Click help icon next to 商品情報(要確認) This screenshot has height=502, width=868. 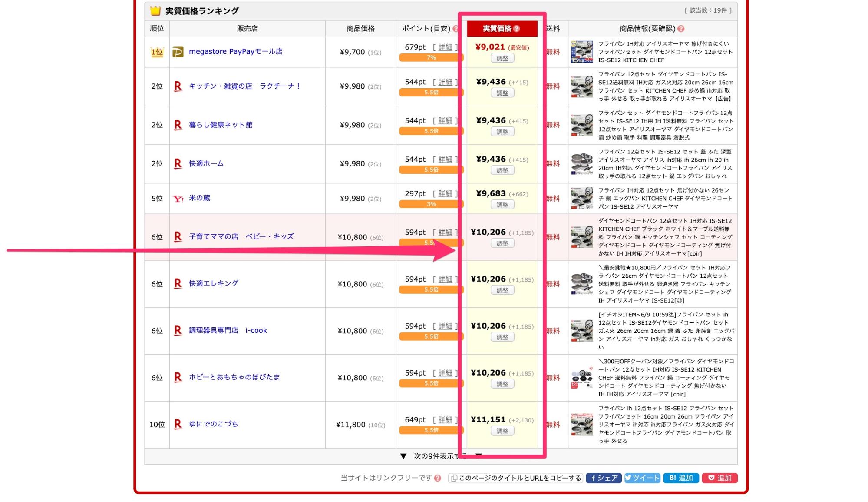(x=681, y=29)
